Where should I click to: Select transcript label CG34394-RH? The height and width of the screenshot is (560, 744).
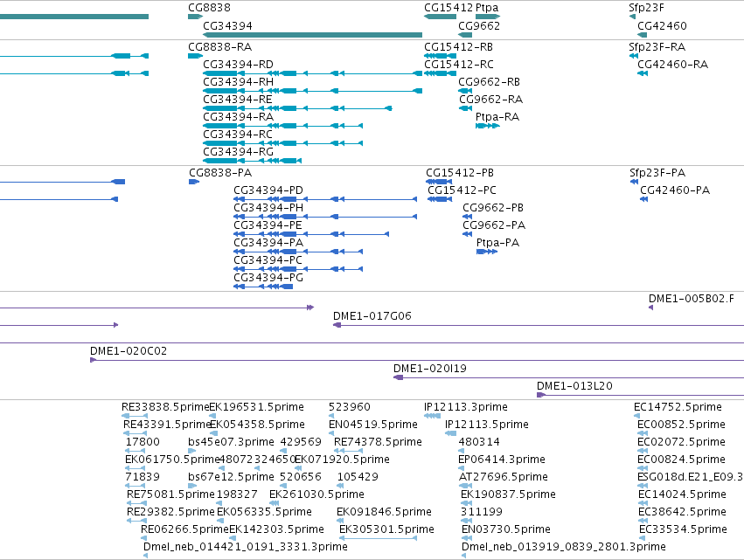[238, 81]
